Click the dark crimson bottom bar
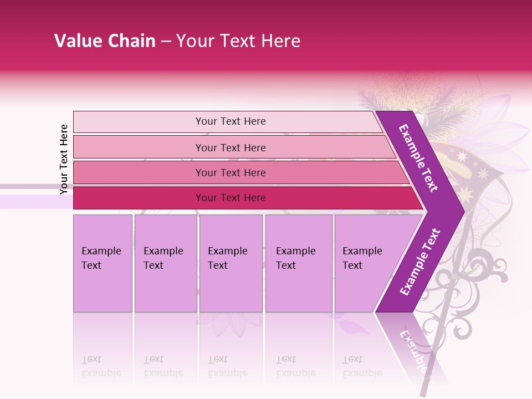Viewport: 532px width, 399px height. point(248,198)
